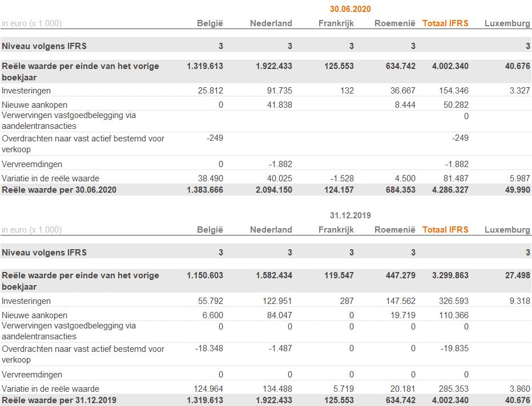Select the Roemenië header in top table
Viewport: 532px width, 406px height.
pyautogui.click(x=395, y=23)
